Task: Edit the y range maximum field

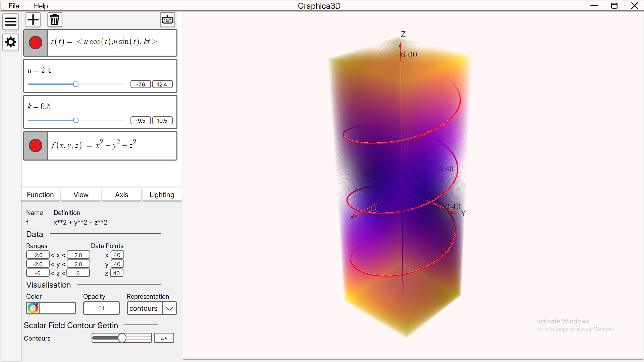Action: 78,264
